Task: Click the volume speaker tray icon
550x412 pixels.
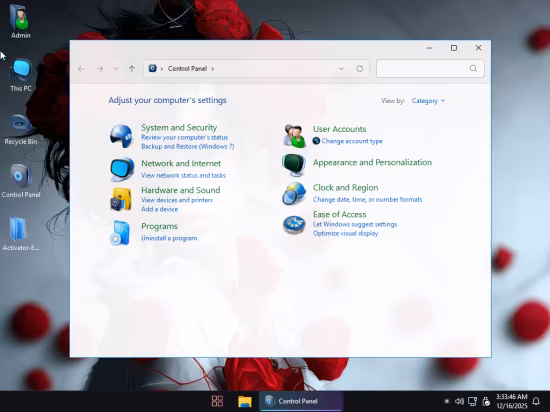Action: point(459,401)
